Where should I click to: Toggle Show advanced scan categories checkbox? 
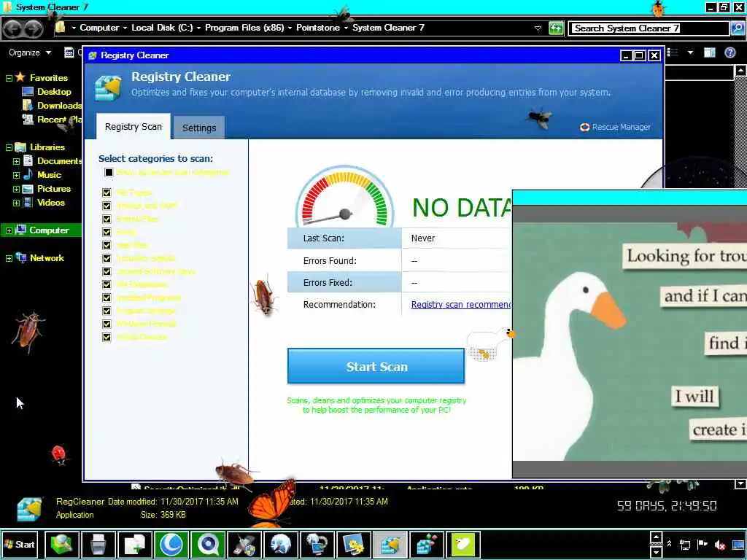click(x=109, y=172)
